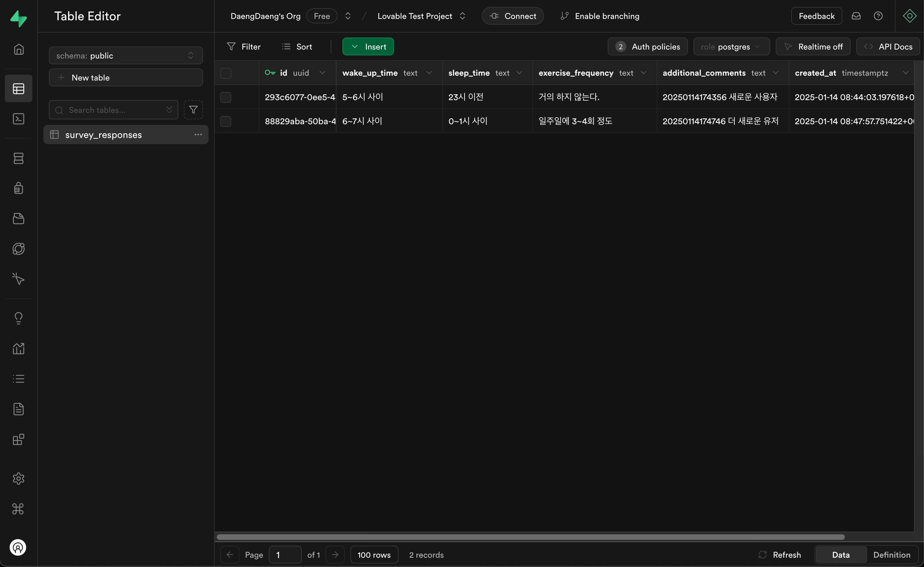Open the Authentication lock icon
924x567 pixels.
click(x=18, y=188)
